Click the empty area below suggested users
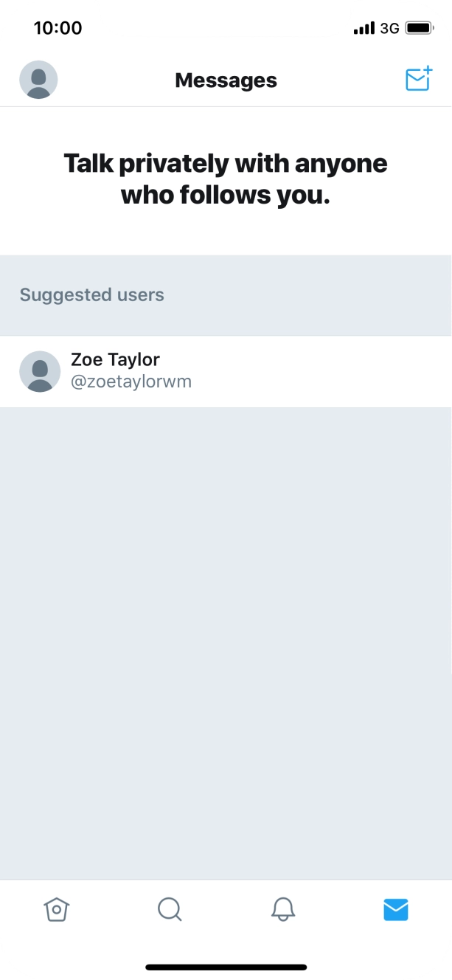 (226, 642)
